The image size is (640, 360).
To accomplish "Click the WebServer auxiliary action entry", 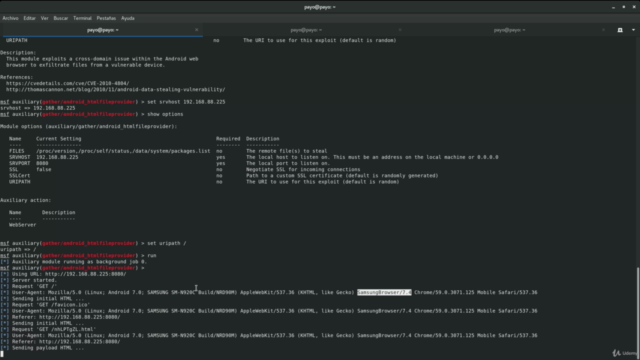I will pyautogui.click(x=22, y=225).
